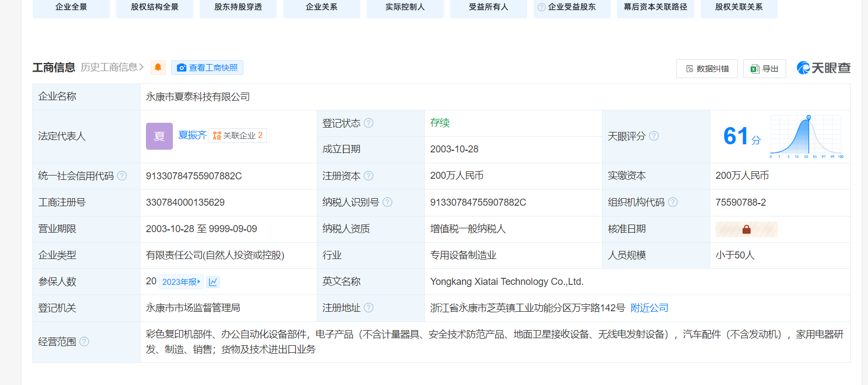
Task: Click the 关联企业 2 badge
Action: click(x=237, y=135)
